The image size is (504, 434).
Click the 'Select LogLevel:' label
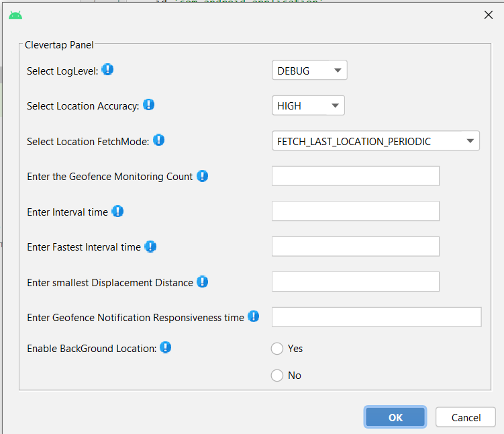pyautogui.click(x=62, y=71)
